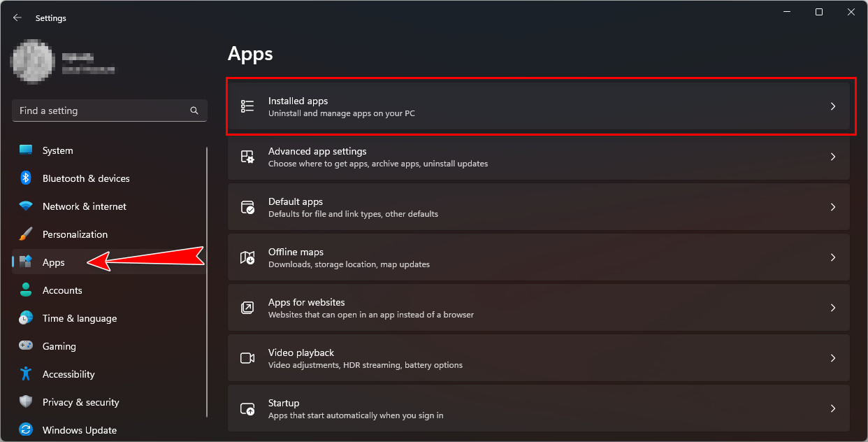The image size is (868, 442).
Task: Click the user profile picture
Action: pos(33,61)
